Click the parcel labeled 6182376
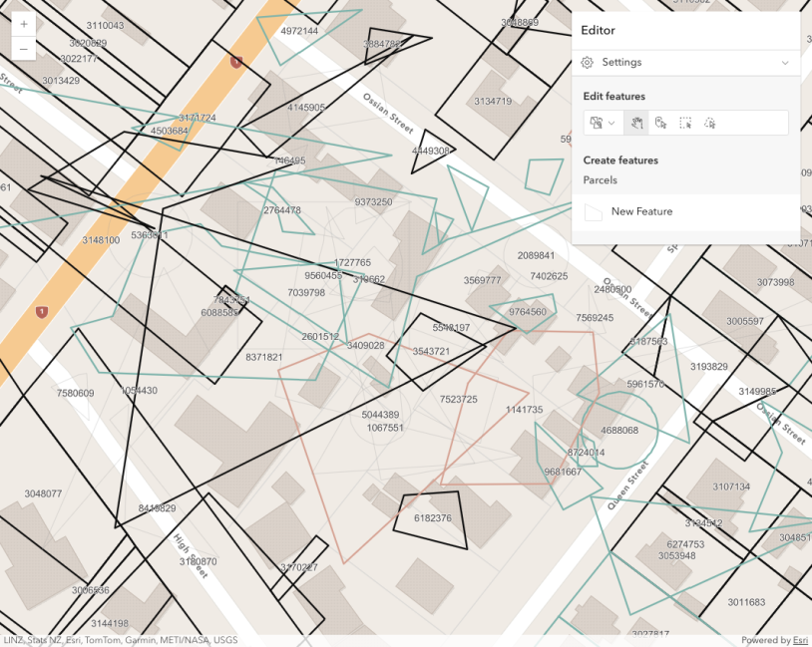The width and height of the screenshot is (812, 647). (x=434, y=517)
